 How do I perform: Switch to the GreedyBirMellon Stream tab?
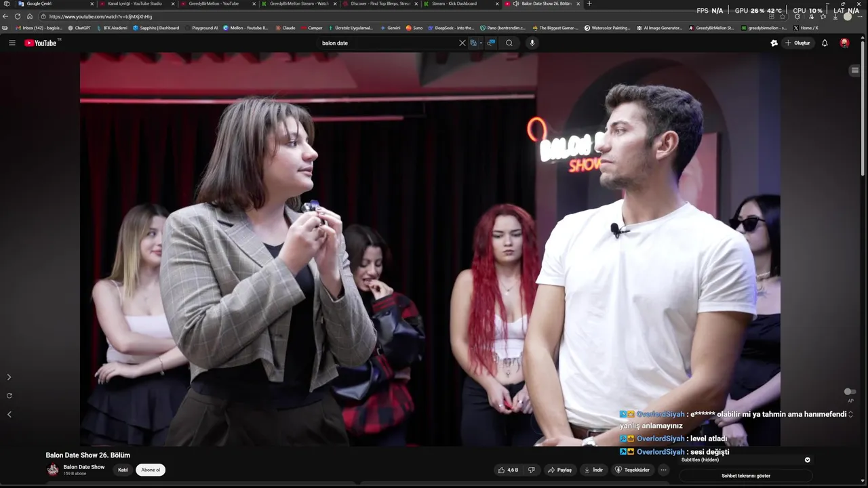298,3
